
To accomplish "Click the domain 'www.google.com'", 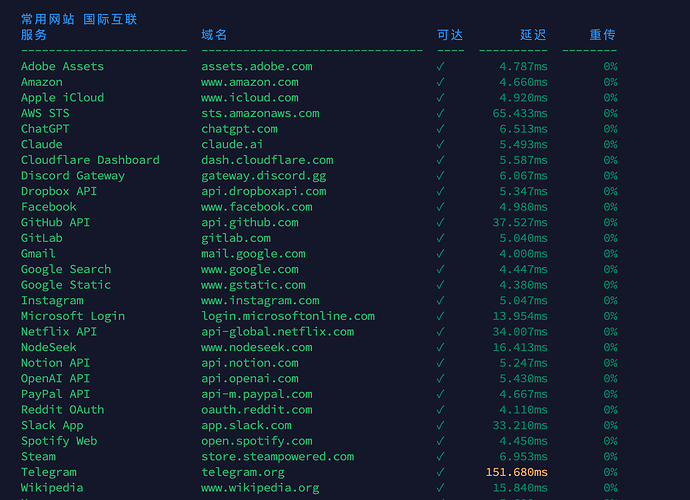I will tap(250, 269).
